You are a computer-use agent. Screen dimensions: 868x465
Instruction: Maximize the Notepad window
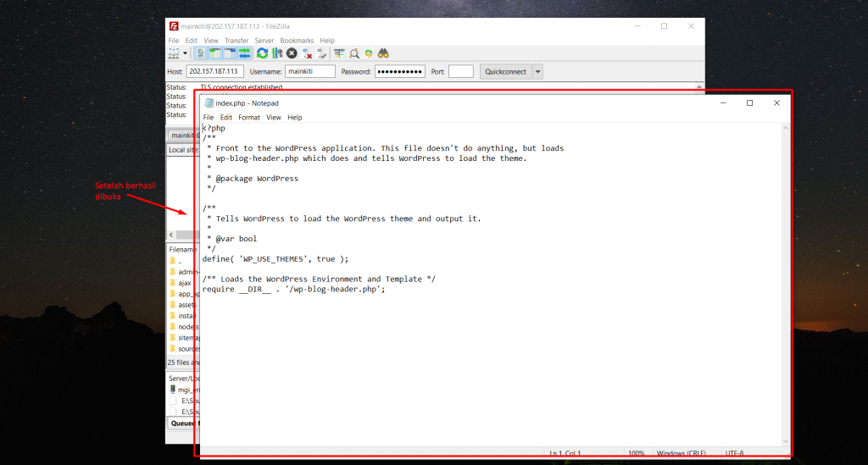click(749, 102)
